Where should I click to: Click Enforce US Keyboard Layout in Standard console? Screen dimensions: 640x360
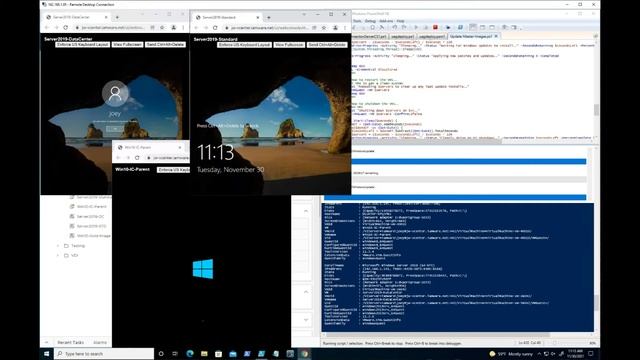click(244, 44)
